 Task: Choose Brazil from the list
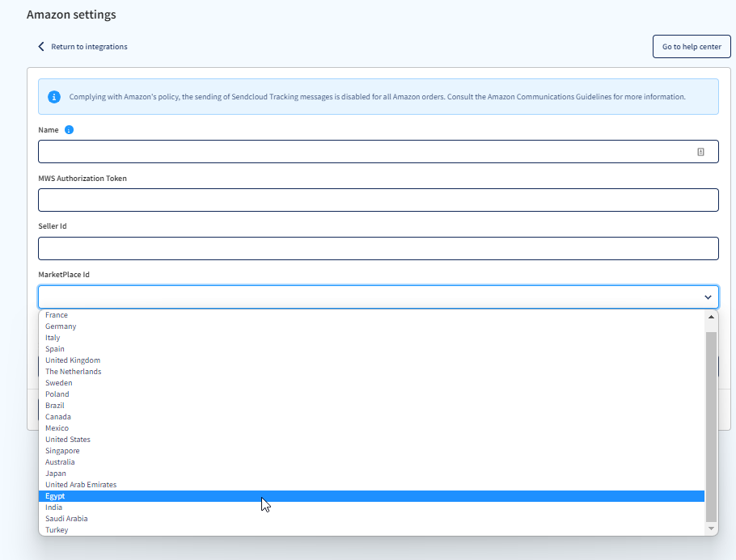(372, 405)
